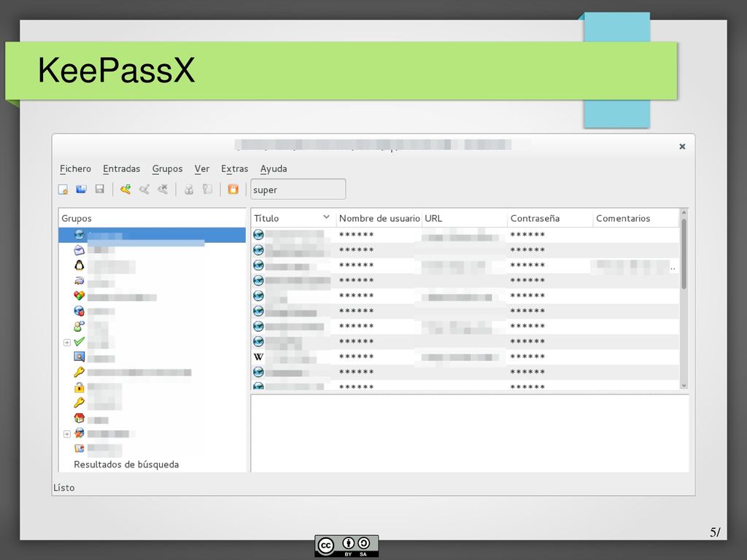Image resolution: width=747 pixels, height=560 pixels.
Task: Select the Tux penguin group icon
Action: [x=79, y=265]
